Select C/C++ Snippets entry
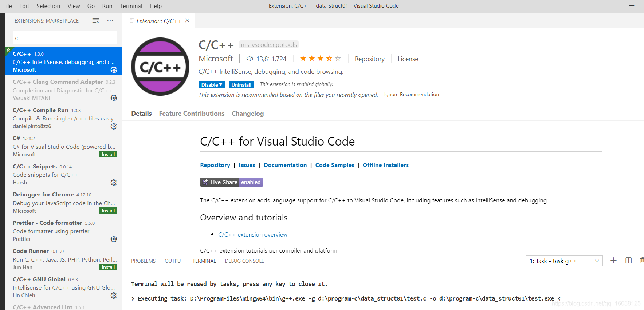 click(64, 174)
